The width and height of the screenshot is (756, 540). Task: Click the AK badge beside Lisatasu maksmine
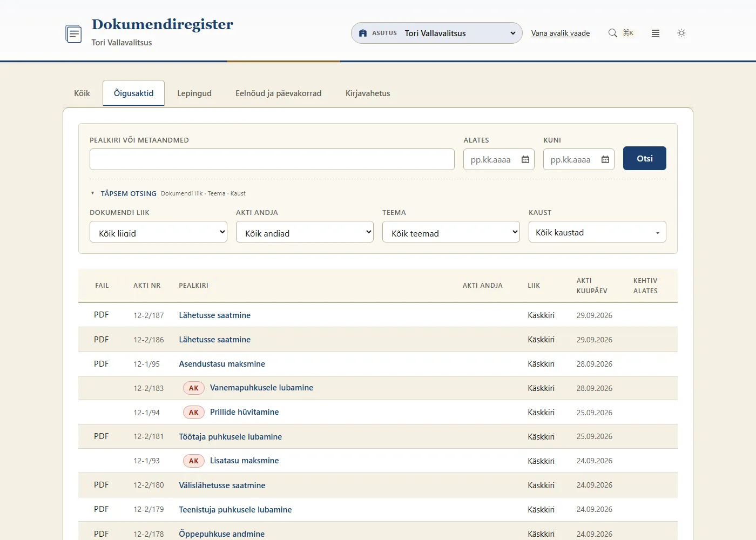193,461
